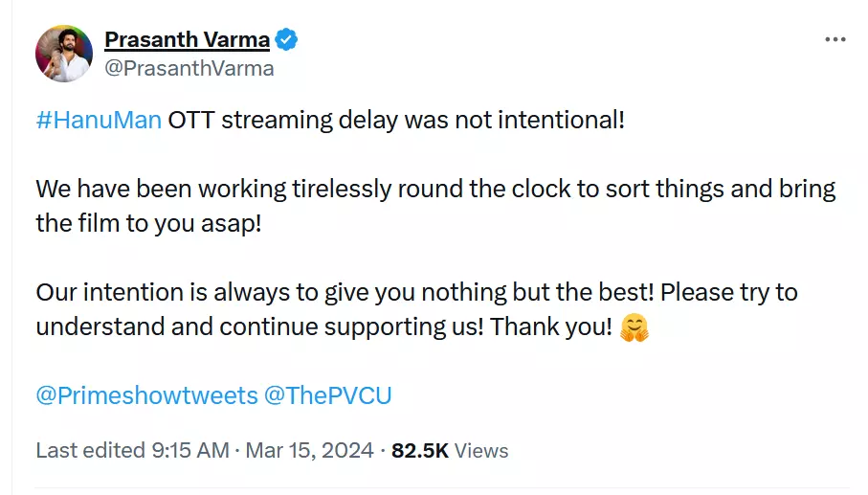The height and width of the screenshot is (495, 868).
Task: Click the blue verified badge icon
Action: [x=286, y=40]
